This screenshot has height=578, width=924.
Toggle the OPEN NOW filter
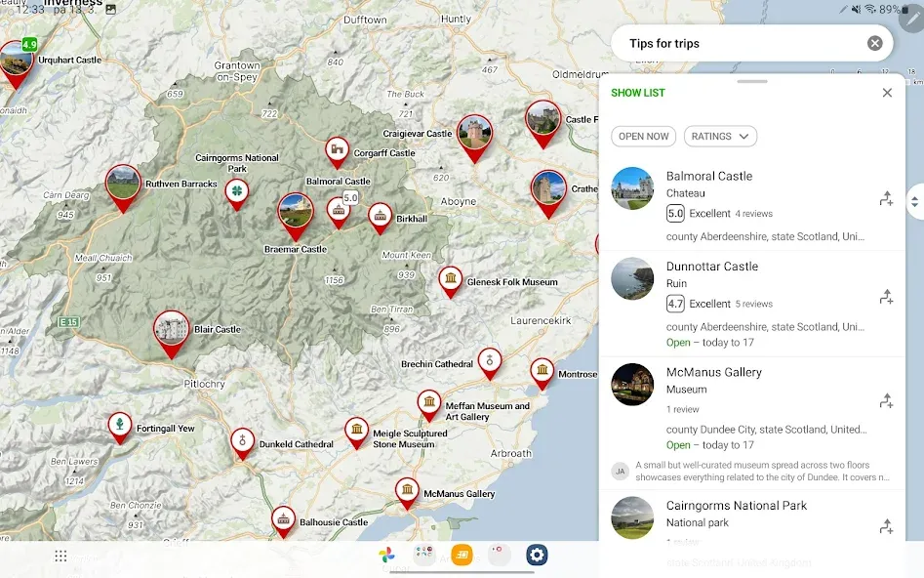[644, 137]
